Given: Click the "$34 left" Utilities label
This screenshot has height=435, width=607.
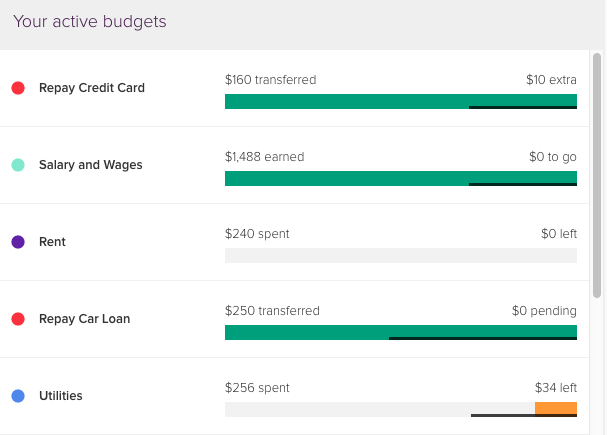Looking at the screenshot, I should (x=555, y=387).
